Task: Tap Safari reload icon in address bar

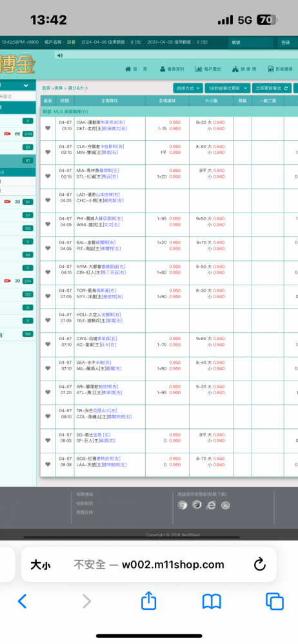Action: click(260, 564)
